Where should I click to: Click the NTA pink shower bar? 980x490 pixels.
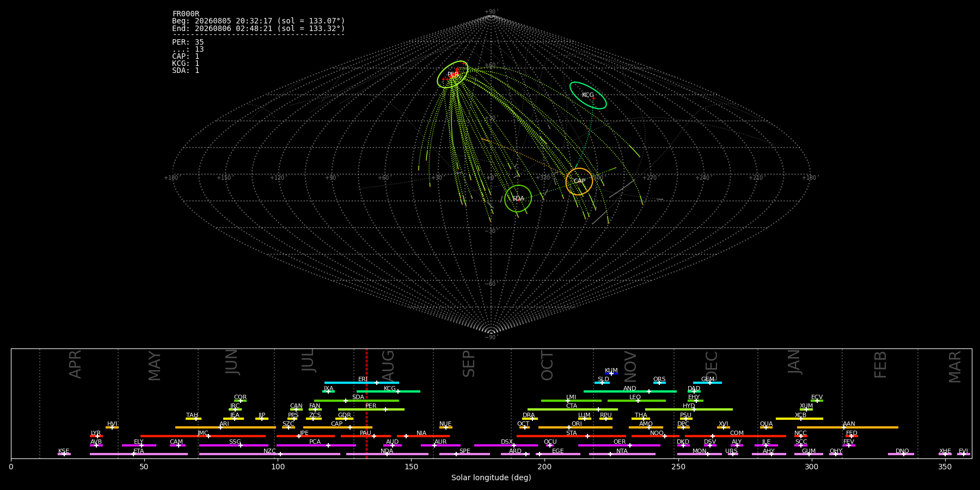622,454
